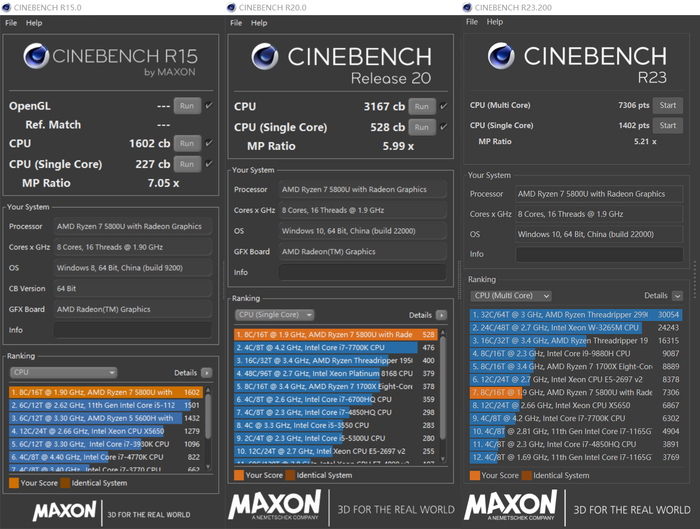The image size is (700, 529).
Task: Toggle the OpenGL test checkbox in R15
Action: [x=209, y=105]
